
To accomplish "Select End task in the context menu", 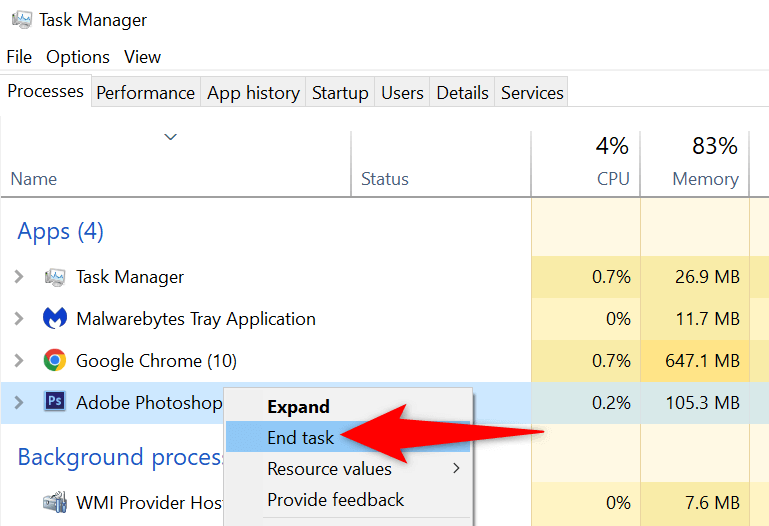I will point(300,437).
